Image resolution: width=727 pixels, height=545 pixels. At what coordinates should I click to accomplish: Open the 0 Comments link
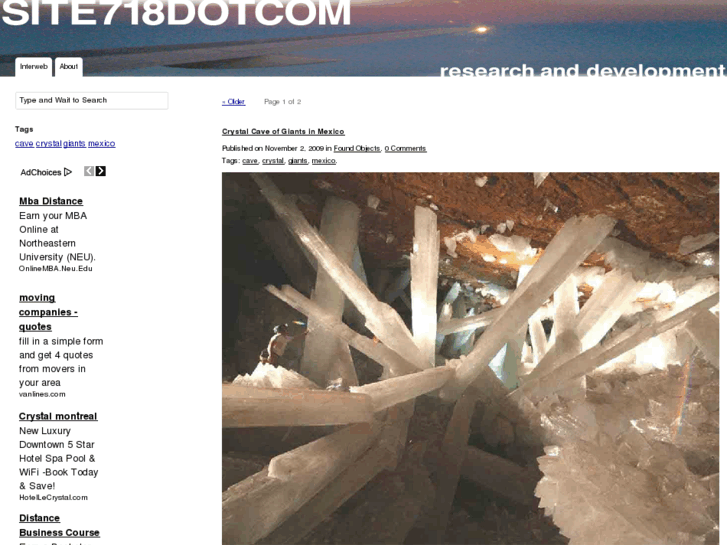[406, 148]
